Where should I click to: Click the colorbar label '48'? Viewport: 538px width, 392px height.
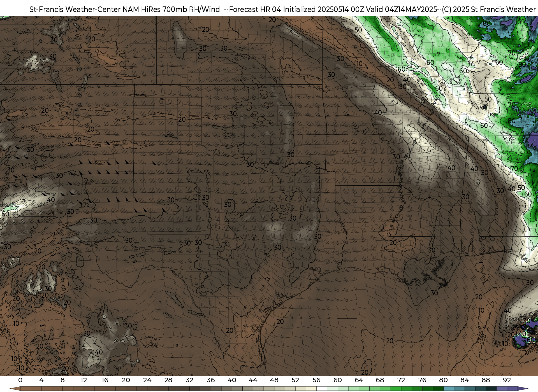point(274,380)
